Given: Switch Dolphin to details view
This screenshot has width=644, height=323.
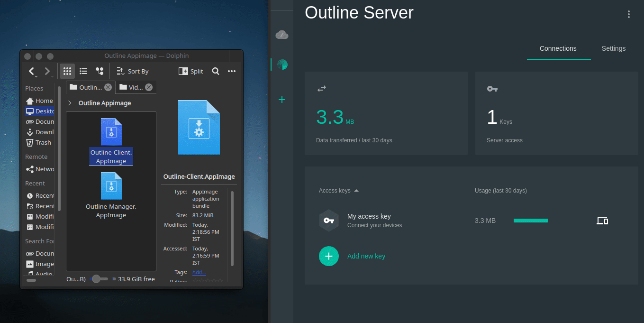Looking at the screenshot, I should pyautogui.click(x=83, y=71).
